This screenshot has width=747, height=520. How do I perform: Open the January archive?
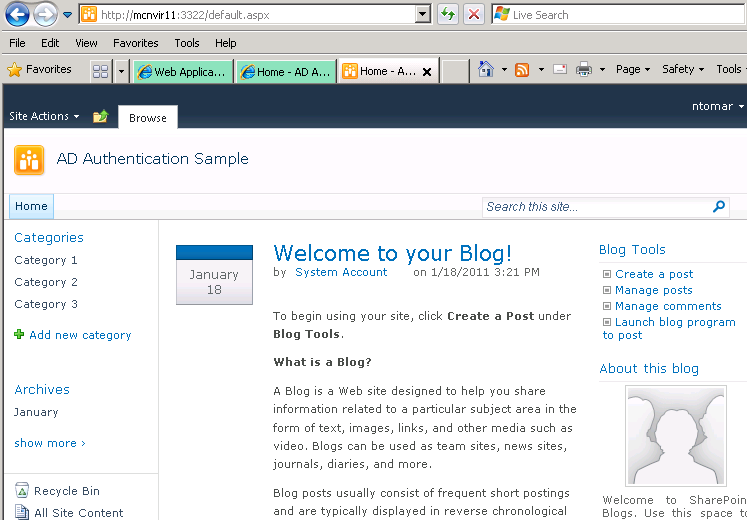(36, 412)
